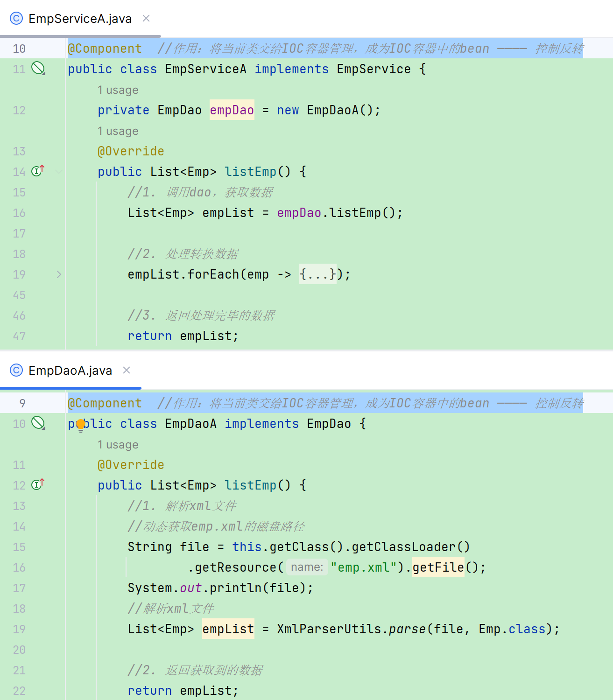Click @Component annotation in EmpDaoA
This screenshot has height=700, width=613.
click(105, 403)
